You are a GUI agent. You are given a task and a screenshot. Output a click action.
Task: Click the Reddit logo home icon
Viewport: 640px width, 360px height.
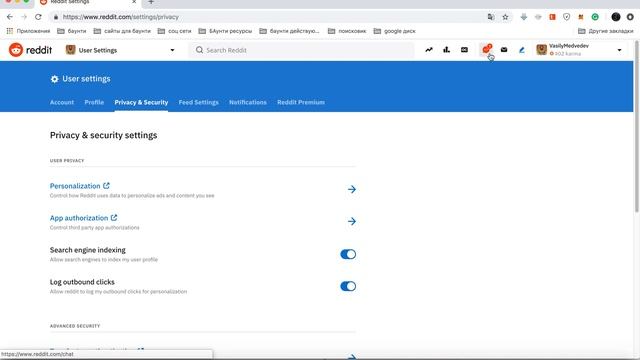tap(16, 50)
